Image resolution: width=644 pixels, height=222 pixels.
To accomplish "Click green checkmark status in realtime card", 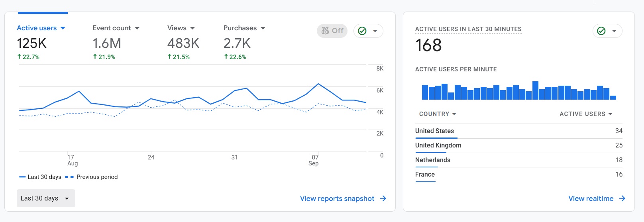I will pos(601,31).
